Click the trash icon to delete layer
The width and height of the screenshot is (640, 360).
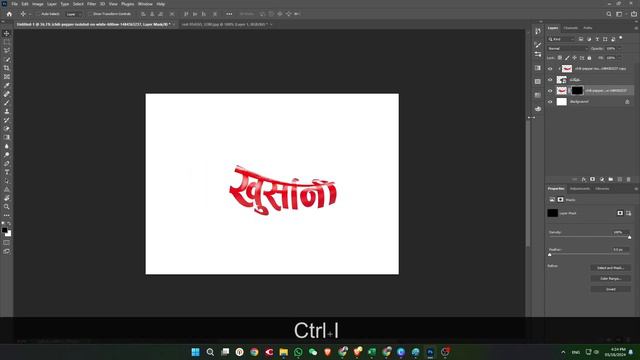pyautogui.click(x=628, y=179)
